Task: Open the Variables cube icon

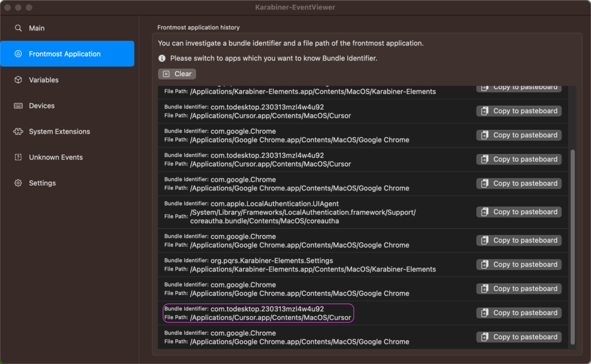Action: [18, 80]
